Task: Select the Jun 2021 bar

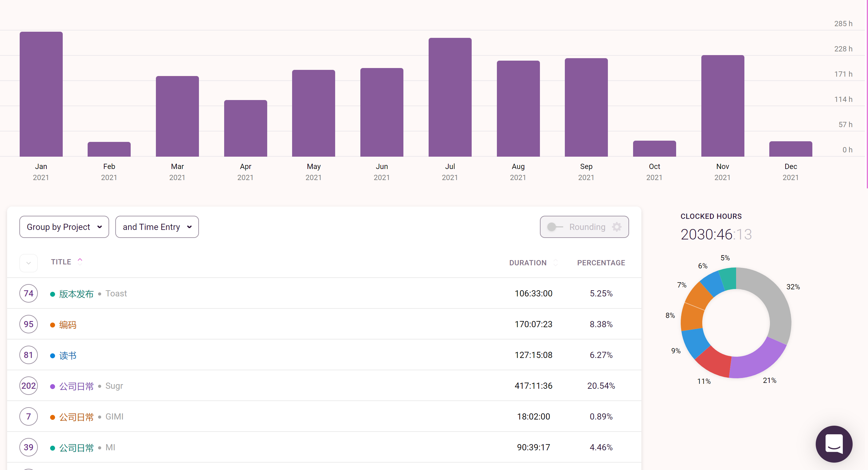Action: pyautogui.click(x=382, y=112)
